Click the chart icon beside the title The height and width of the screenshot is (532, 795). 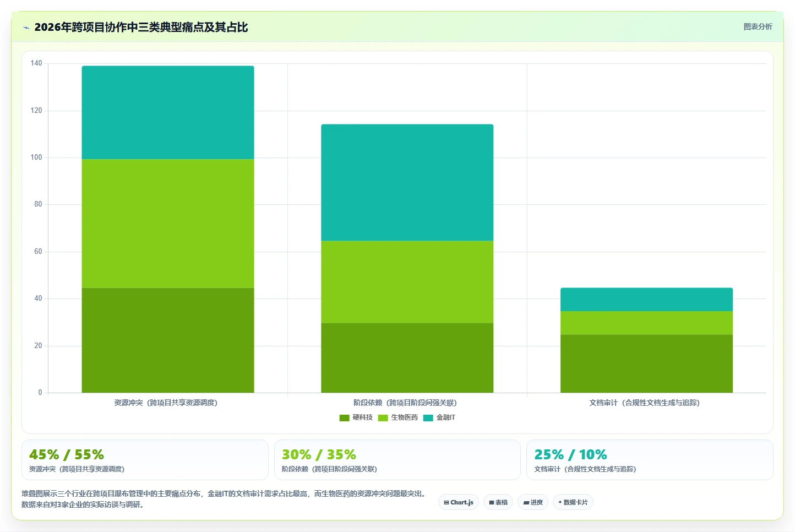[26, 28]
